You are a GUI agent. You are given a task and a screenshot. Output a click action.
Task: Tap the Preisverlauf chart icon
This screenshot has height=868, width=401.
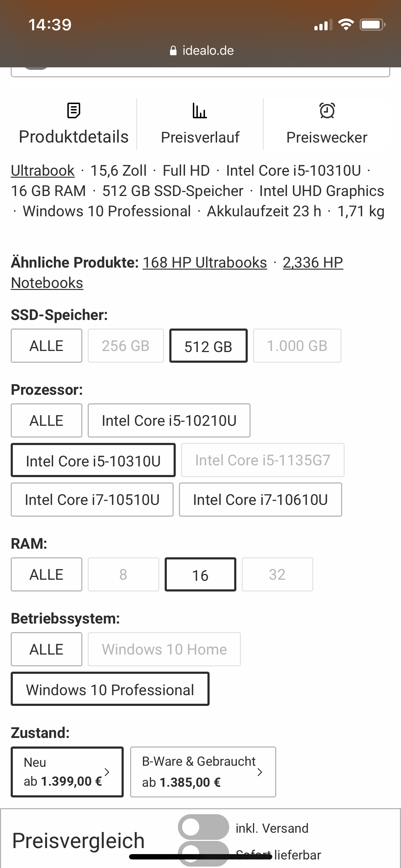coord(200,110)
